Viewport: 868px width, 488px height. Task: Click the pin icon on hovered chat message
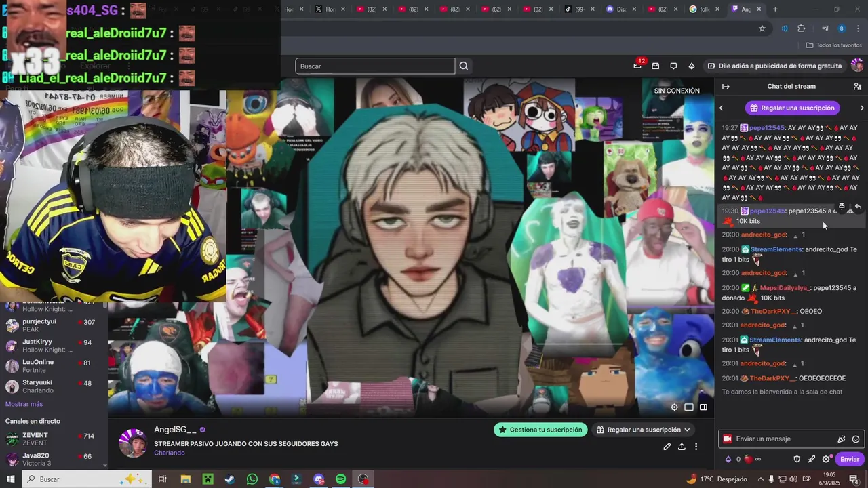[x=842, y=207]
